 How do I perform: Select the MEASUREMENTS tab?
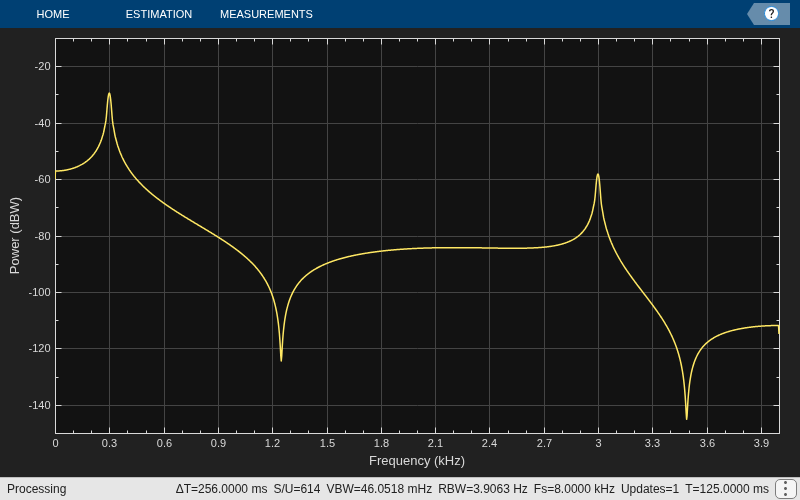coord(266,14)
